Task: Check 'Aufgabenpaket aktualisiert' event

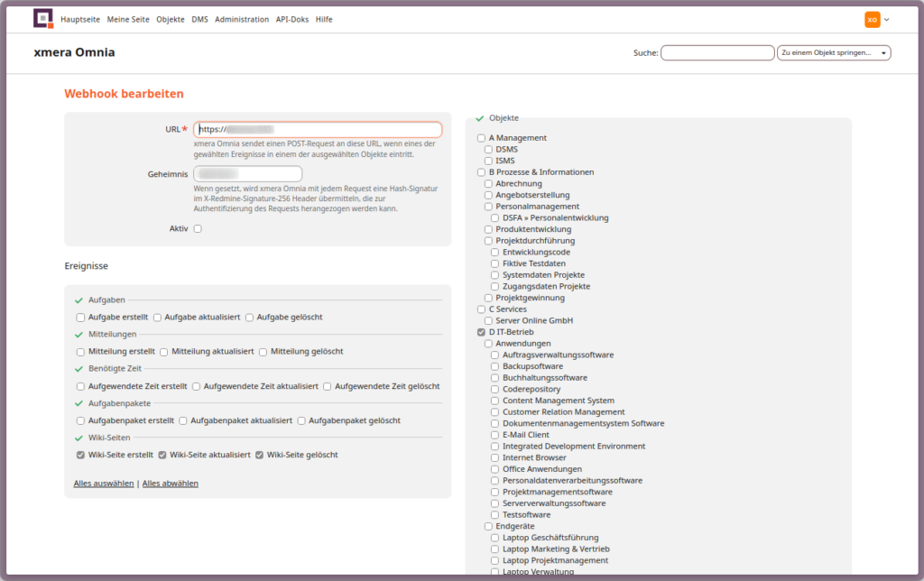Action: coord(182,420)
